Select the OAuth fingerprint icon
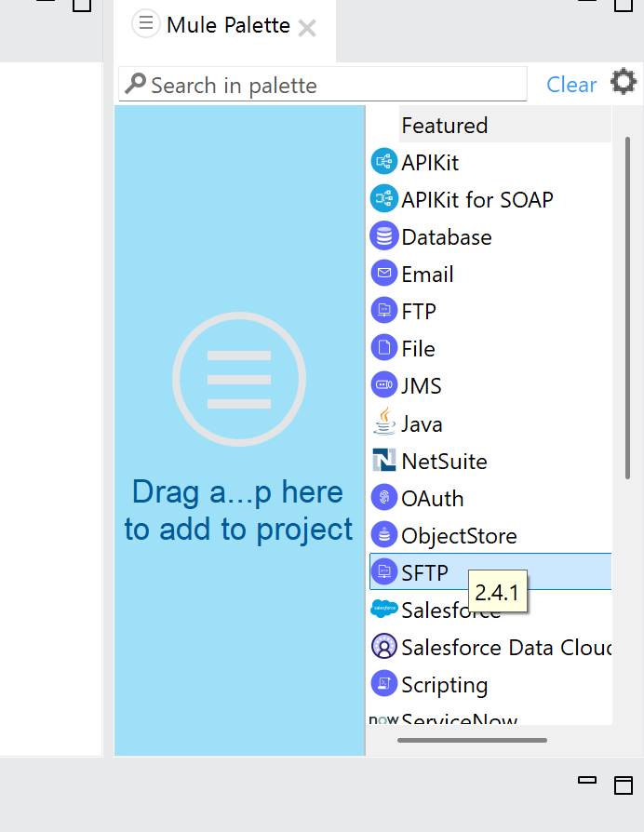The height and width of the screenshot is (832, 644). (x=384, y=498)
